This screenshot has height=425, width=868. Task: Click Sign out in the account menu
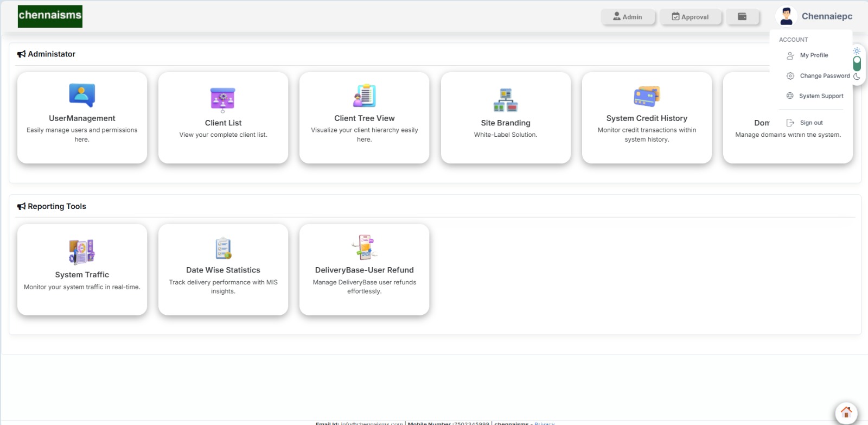point(811,123)
